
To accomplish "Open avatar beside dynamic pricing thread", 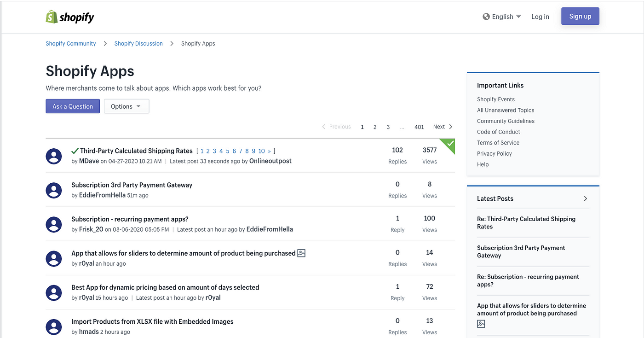I will pyautogui.click(x=54, y=292).
